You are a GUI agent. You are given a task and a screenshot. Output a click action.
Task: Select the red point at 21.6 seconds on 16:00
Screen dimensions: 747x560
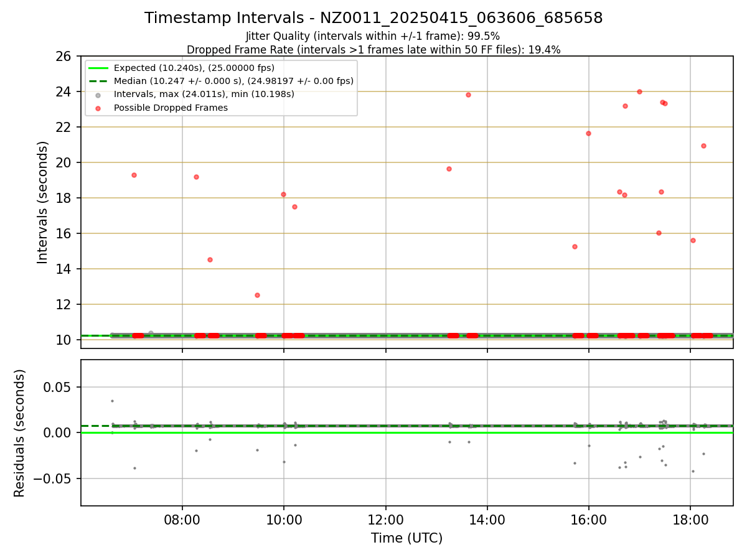(588, 133)
